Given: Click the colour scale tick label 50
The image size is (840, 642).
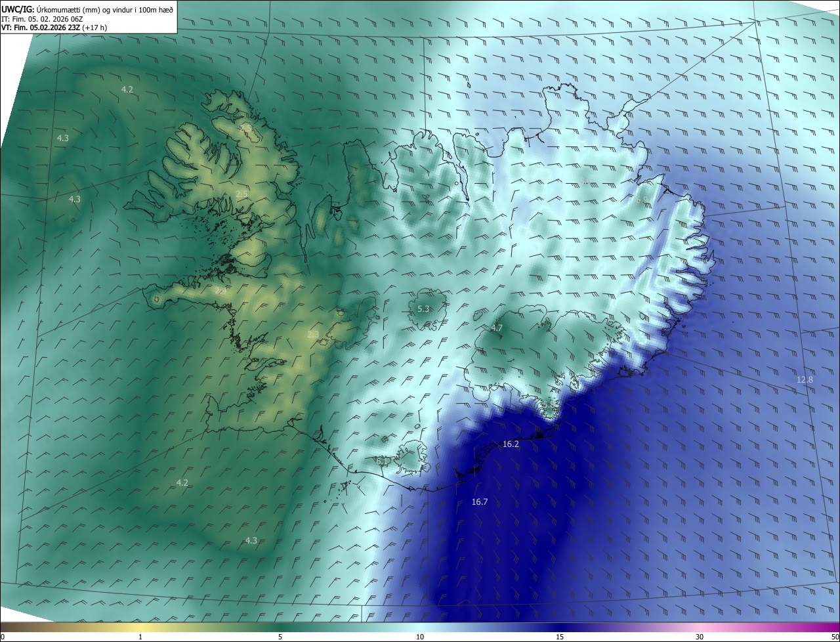Looking at the screenshot, I should pyautogui.click(x=835, y=637).
